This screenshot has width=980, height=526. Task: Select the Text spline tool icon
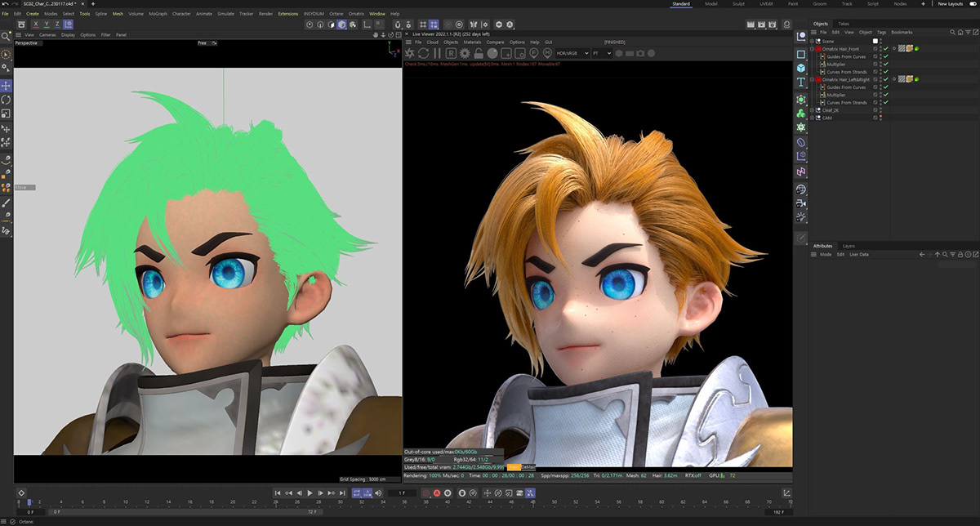coord(801,82)
